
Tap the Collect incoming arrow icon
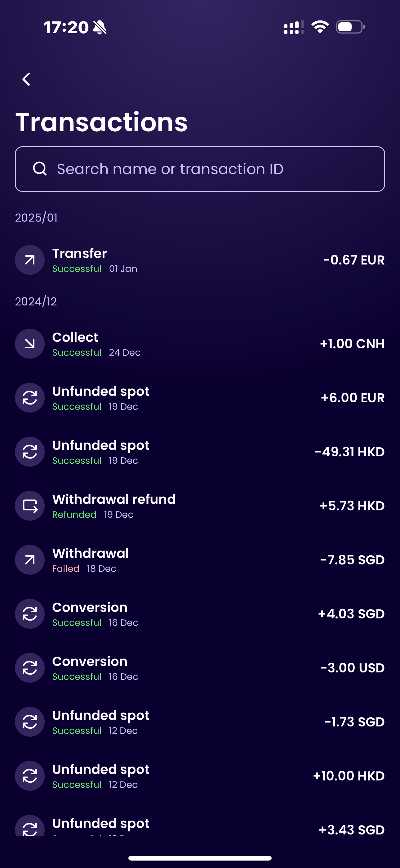click(x=30, y=344)
